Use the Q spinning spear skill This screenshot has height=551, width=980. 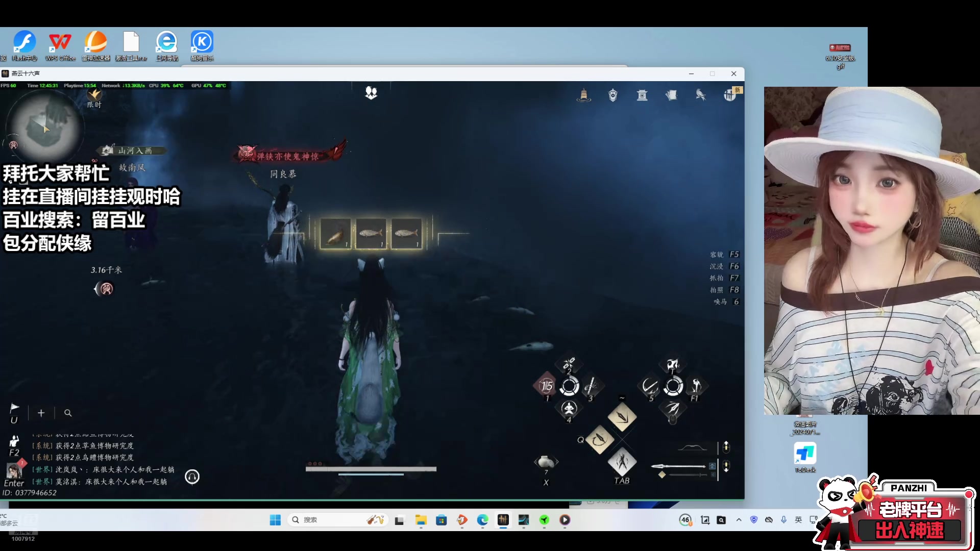[x=600, y=439]
